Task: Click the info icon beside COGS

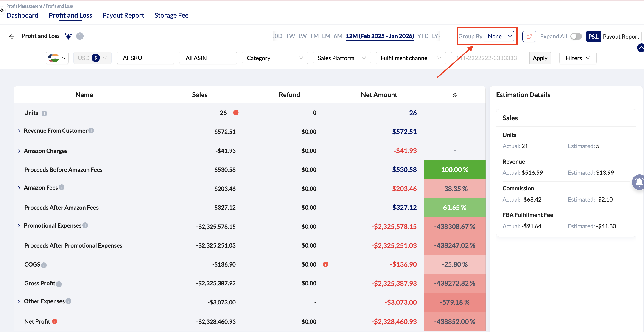Action: (44, 265)
